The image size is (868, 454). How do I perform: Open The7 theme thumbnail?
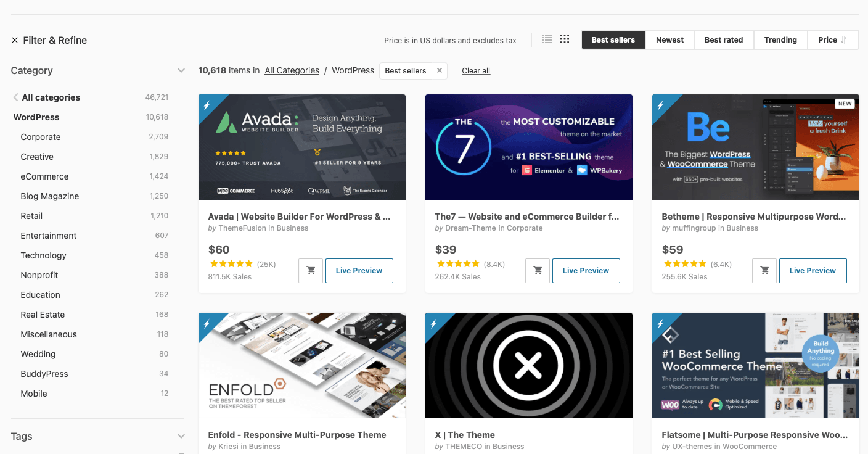click(529, 147)
